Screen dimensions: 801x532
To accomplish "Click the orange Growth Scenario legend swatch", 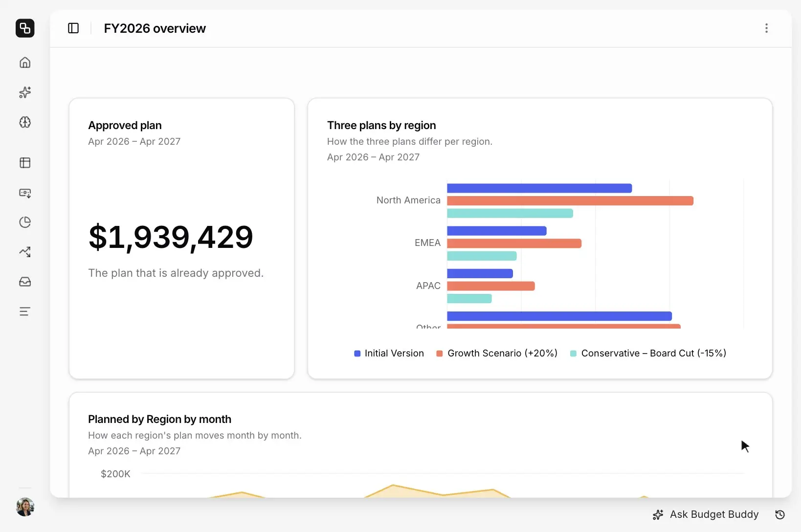I will 439,354.
